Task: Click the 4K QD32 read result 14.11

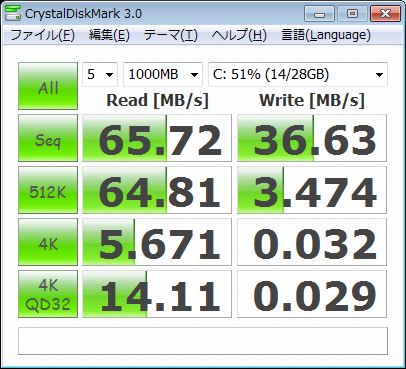Action: [157, 294]
